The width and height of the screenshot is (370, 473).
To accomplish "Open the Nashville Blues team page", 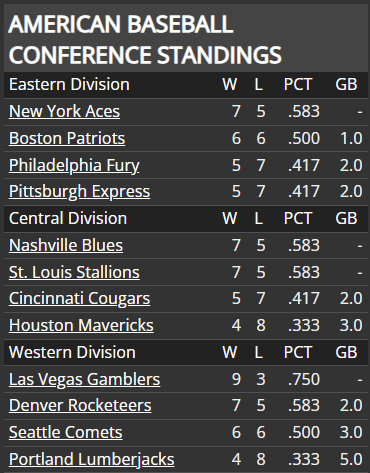I will click(x=66, y=245).
